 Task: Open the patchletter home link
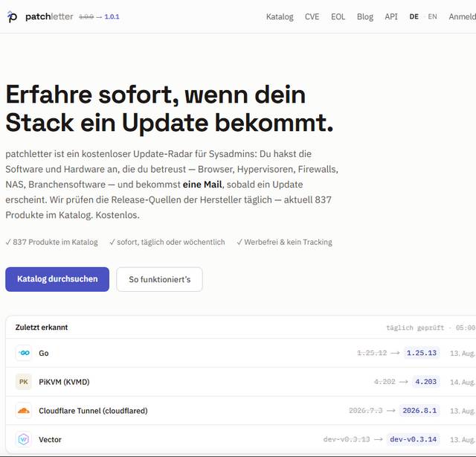coord(49,16)
